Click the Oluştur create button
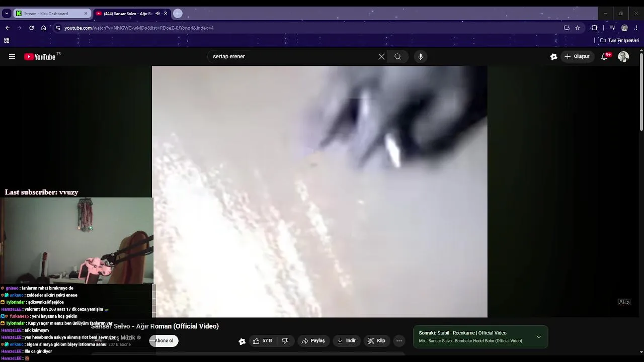Viewport: 644px width, 362px height. 578,57
